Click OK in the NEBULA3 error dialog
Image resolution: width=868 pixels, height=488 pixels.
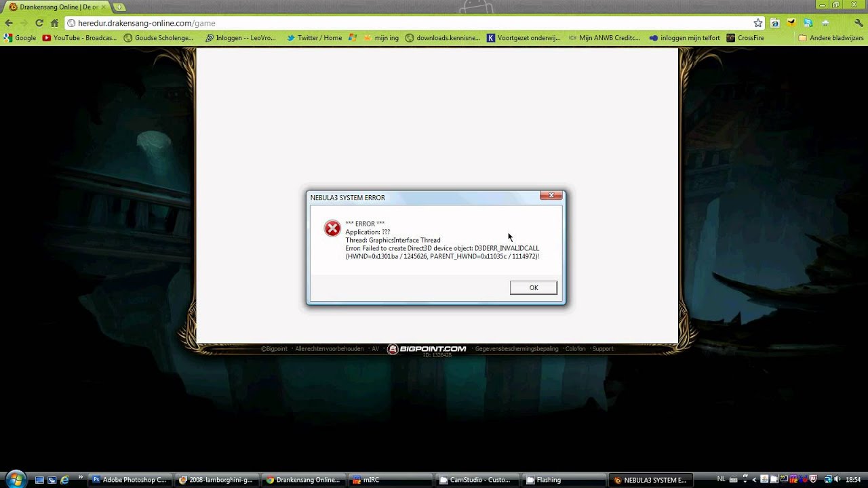pos(534,287)
